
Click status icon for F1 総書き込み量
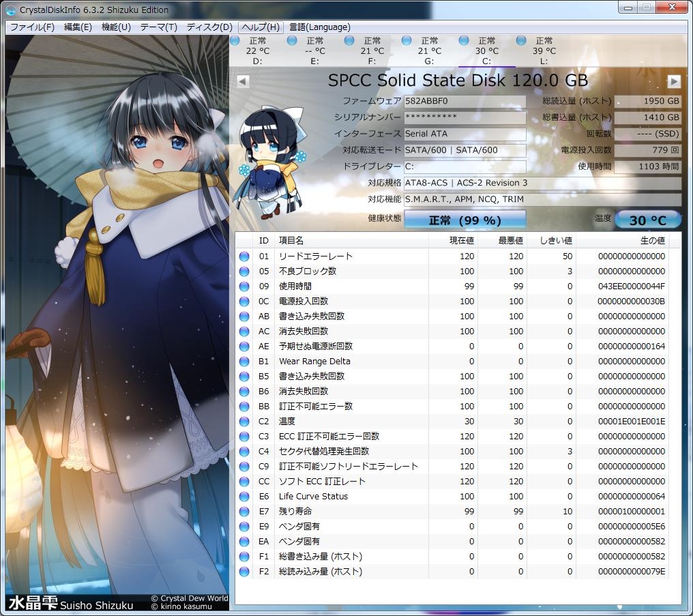(244, 557)
